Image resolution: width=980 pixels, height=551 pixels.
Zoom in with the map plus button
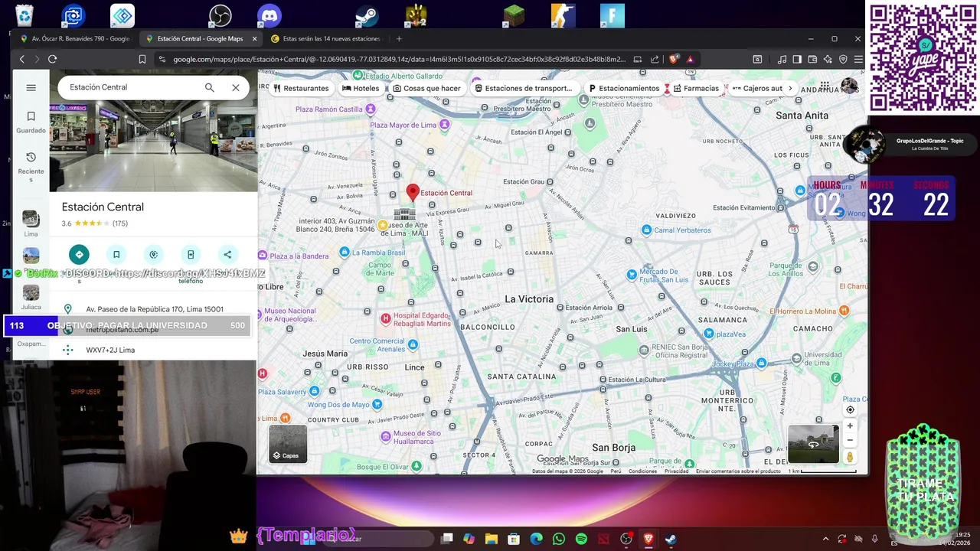[x=850, y=426]
